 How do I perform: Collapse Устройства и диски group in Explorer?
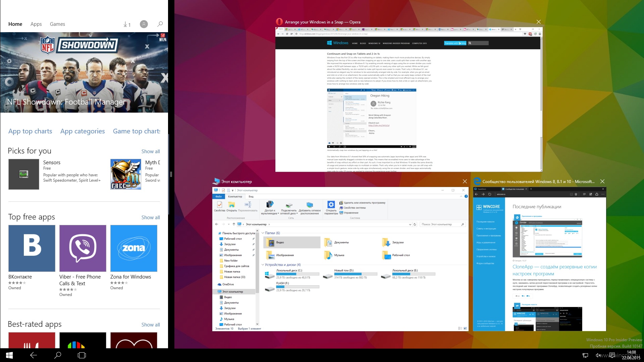(x=263, y=265)
